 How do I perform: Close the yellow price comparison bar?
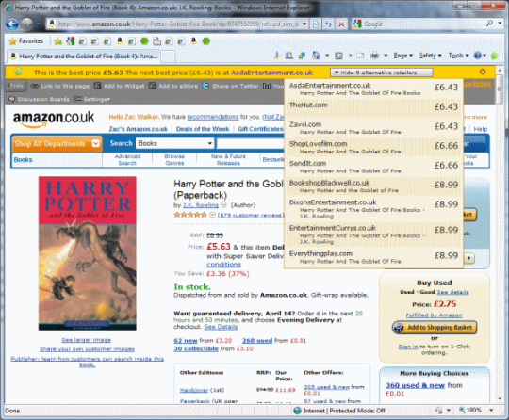483,72
